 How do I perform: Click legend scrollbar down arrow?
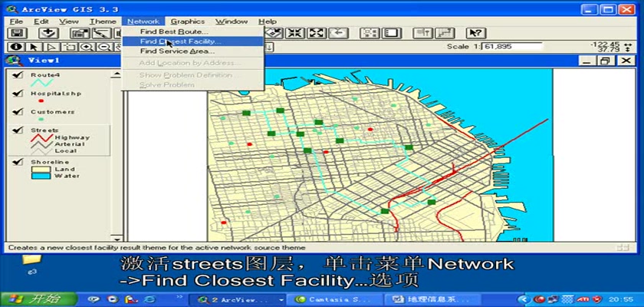coord(117,238)
